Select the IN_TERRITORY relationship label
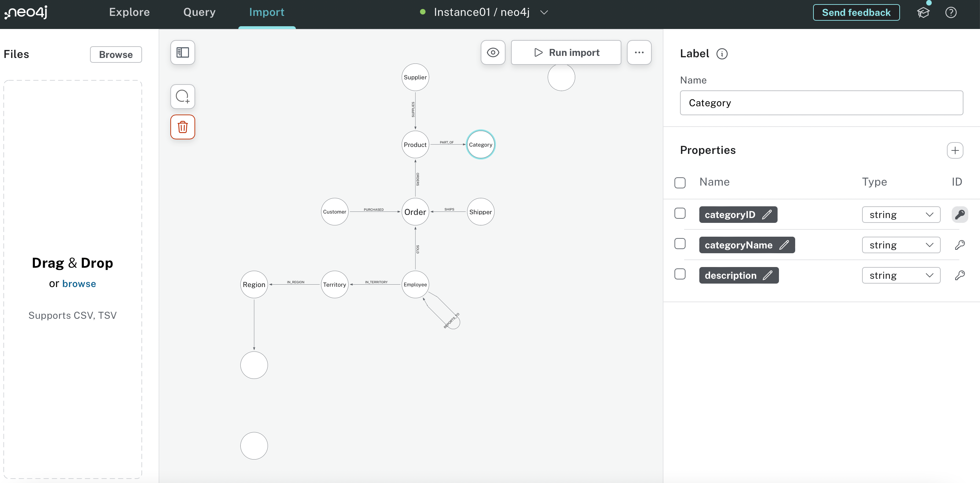 pyautogui.click(x=376, y=283)
